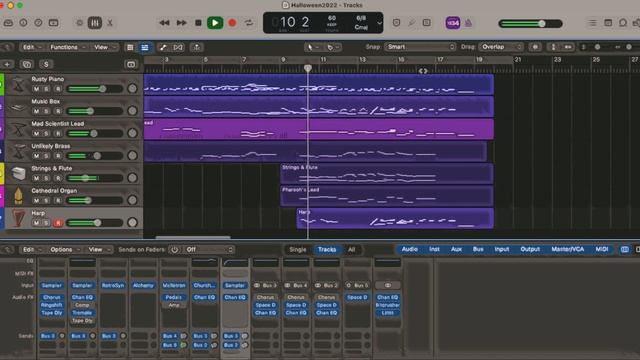Viewport: 640px width, 360px height.
Task: Open the Quick Help question mark icon
Action: [38, 23]
